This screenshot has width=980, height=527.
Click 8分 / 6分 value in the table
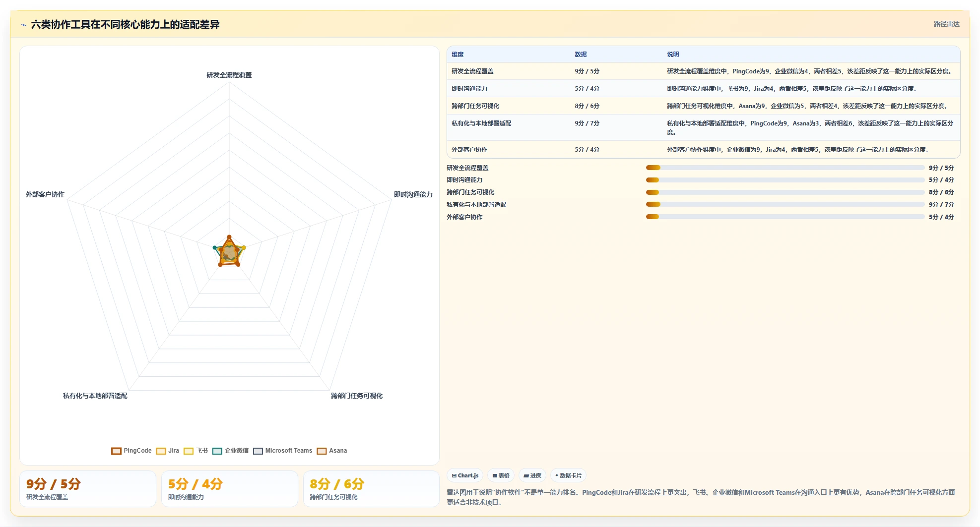pyautogui.click(x=587, y=106)
